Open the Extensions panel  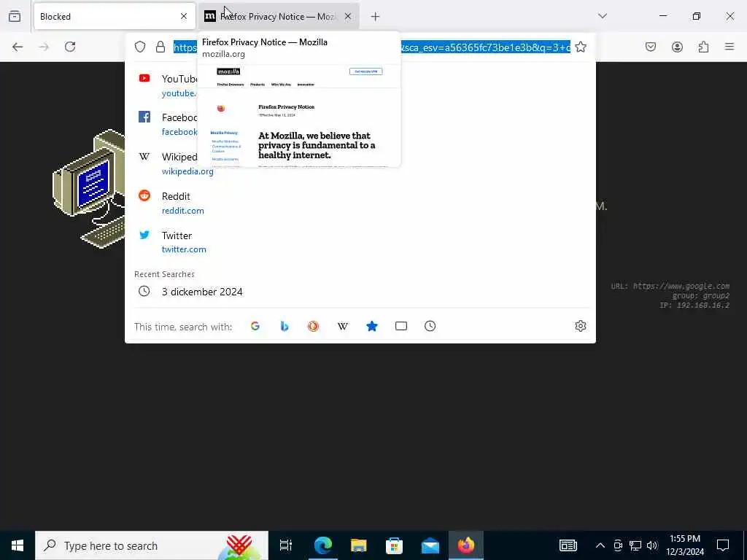[x=704, y=47]
